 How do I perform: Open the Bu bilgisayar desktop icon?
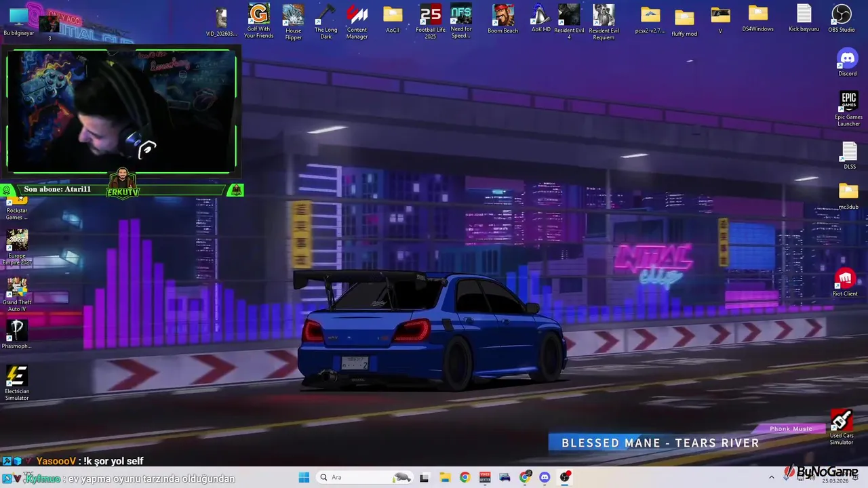click(x=19, y=21)
